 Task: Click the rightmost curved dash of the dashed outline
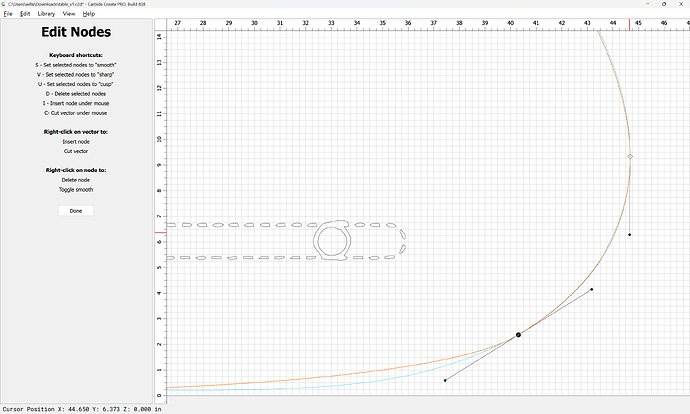pos(402,241)
